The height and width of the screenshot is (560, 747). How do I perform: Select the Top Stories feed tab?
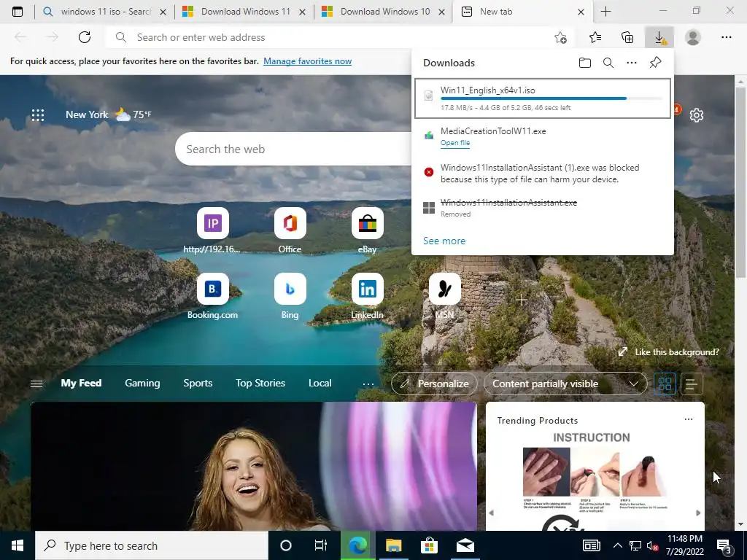tap(260, 384)
